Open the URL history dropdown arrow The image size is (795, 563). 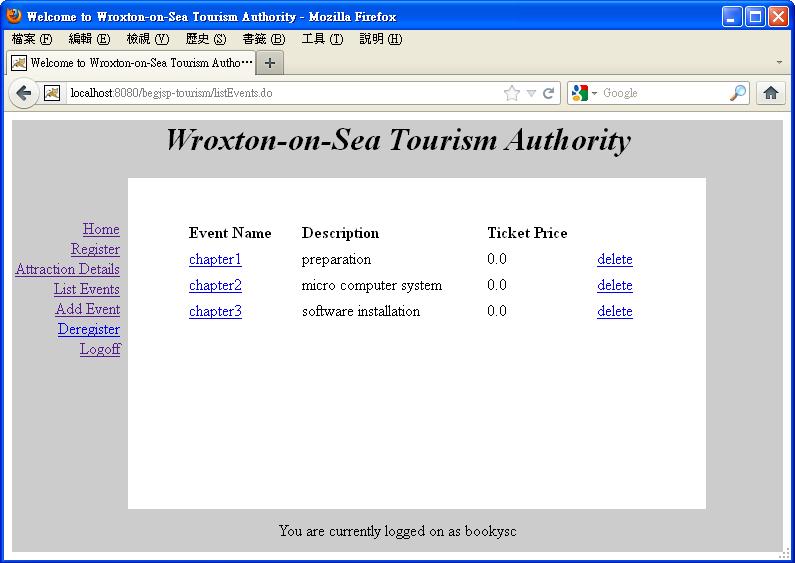click(x=531, y=93)
